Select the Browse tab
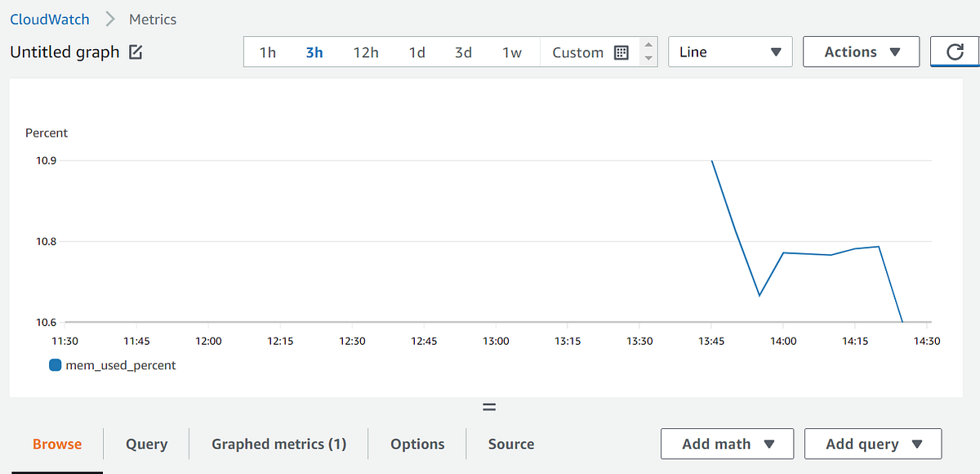The width and height of the screenshot is (980, 474). [x=57, y=444]
